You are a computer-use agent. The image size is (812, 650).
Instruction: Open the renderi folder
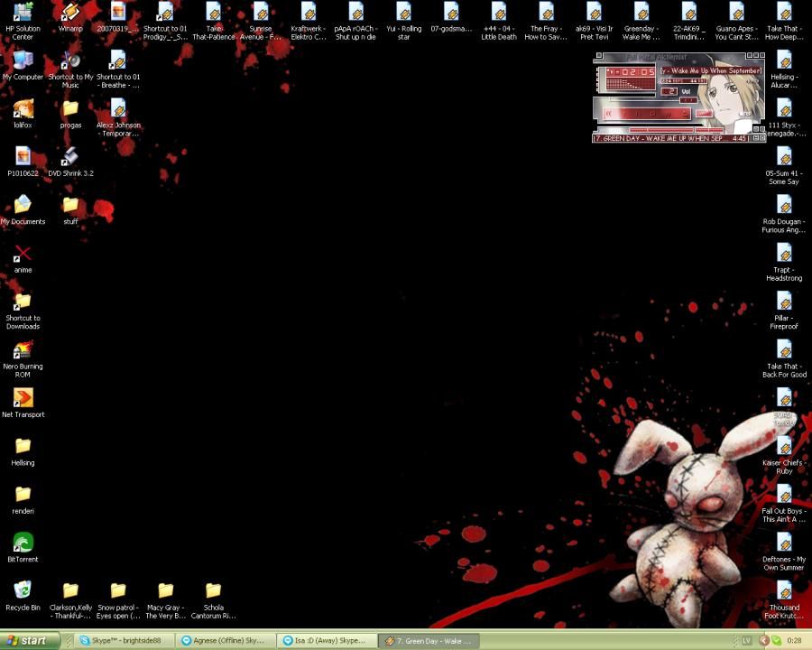point(23,499)
